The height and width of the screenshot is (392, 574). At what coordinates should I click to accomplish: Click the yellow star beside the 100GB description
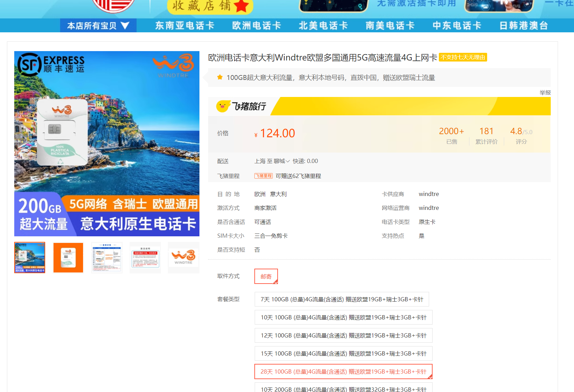220,77
